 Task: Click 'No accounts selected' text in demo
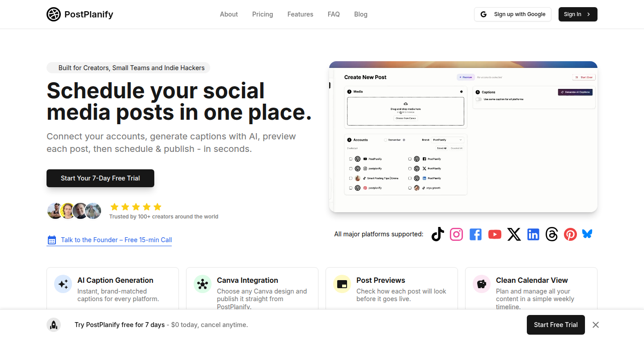pos(489,77)
